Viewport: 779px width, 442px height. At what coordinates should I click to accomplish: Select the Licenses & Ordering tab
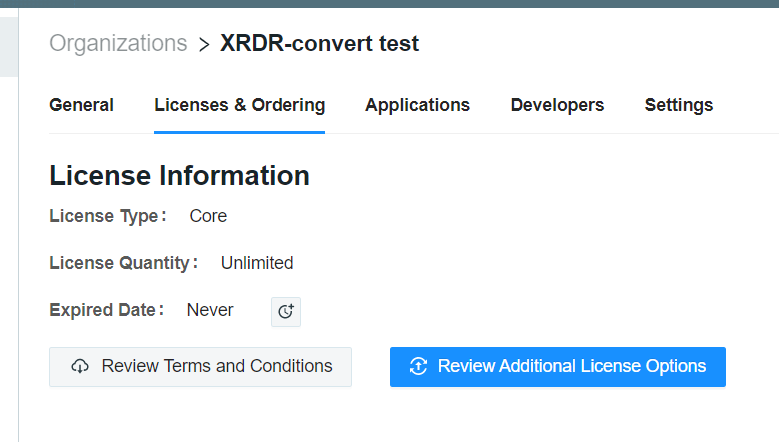click(x=239, y=105)
